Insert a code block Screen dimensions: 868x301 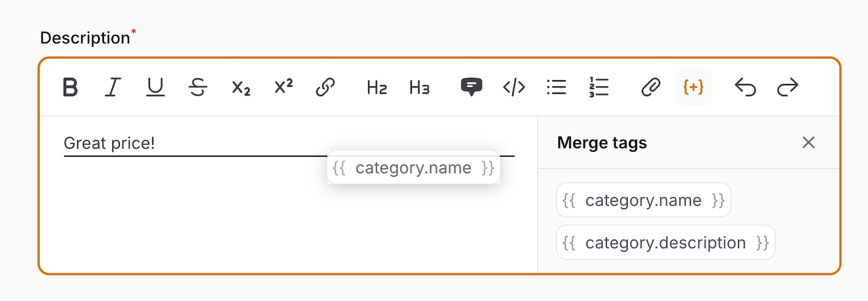(514, 87)
